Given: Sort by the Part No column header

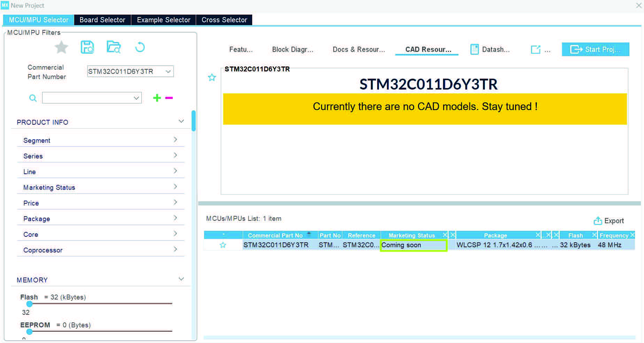Looking at the screenshot, I should coord(330,235).
